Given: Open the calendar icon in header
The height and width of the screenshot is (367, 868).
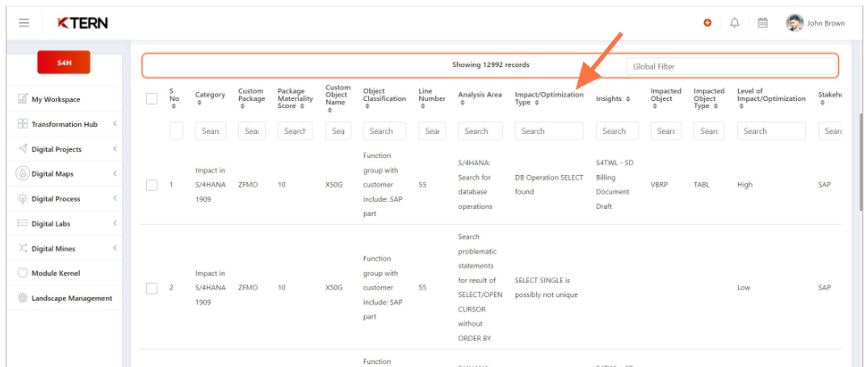Looking at the screenshot, I should click(x=762, y=23).
